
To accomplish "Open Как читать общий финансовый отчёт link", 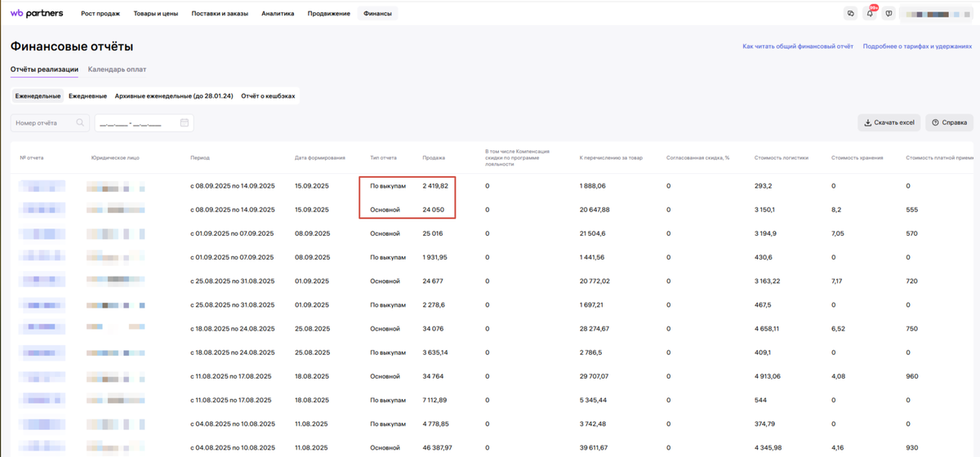I will point(798,47).
